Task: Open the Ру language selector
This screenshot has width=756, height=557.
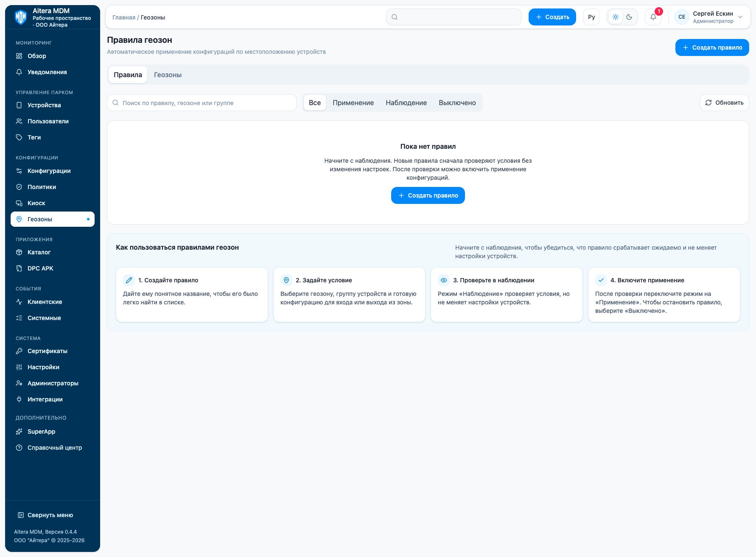Action: pos(591,17)
